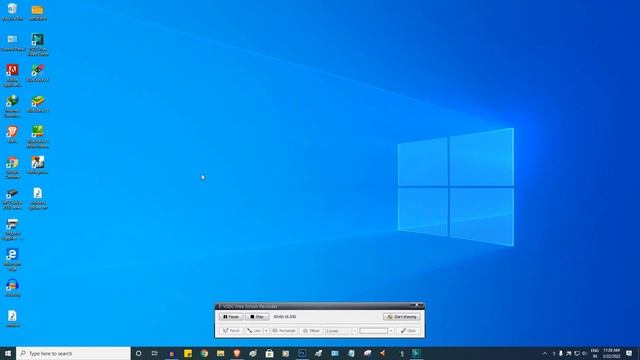Open Cortana circle on the taskbar
The height and width of the screenshot is (360, 640).
[138, 353]
